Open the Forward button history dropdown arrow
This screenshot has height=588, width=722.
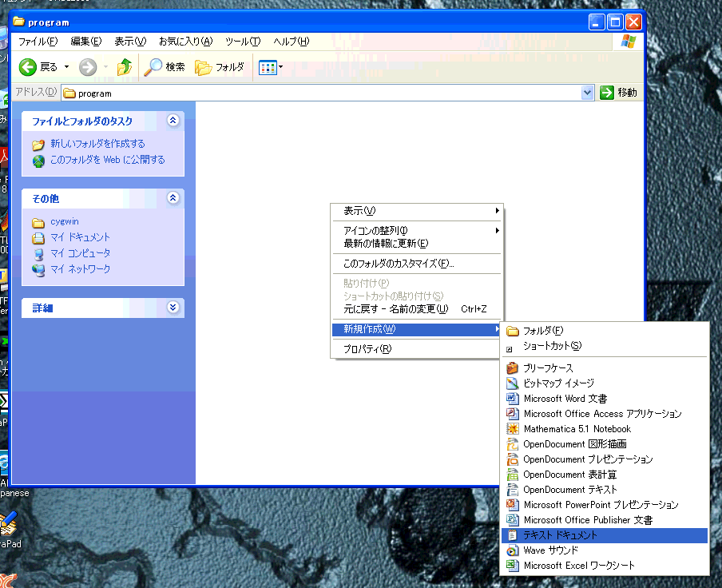[105, 67]
